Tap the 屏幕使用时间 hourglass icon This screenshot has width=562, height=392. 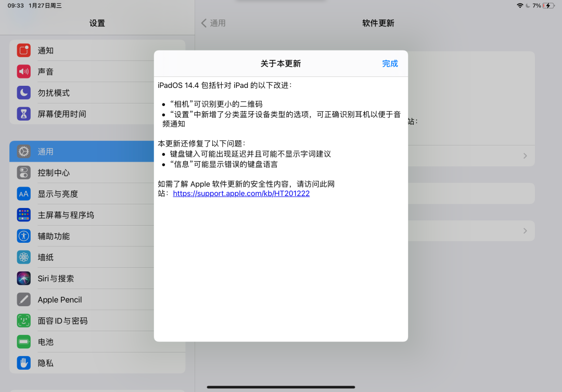tap(23, 114)
